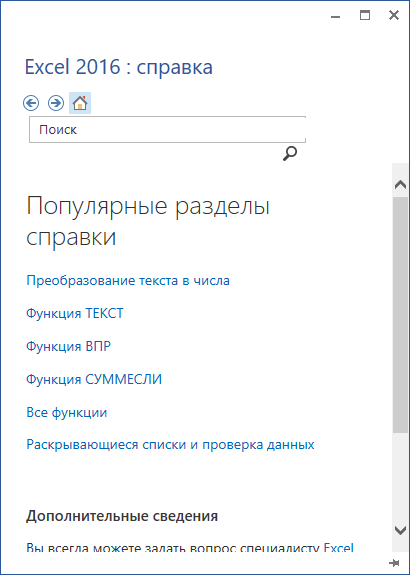Open the help home page icon
The height and width of the screenshot is (575, 410).
[x=80, y=103]
